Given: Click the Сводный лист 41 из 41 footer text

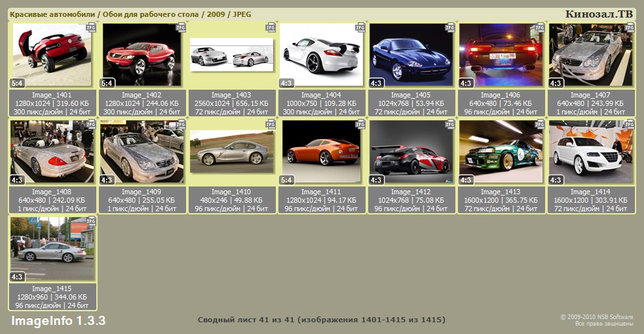Looking at the screenshot, I should point(321,320).
